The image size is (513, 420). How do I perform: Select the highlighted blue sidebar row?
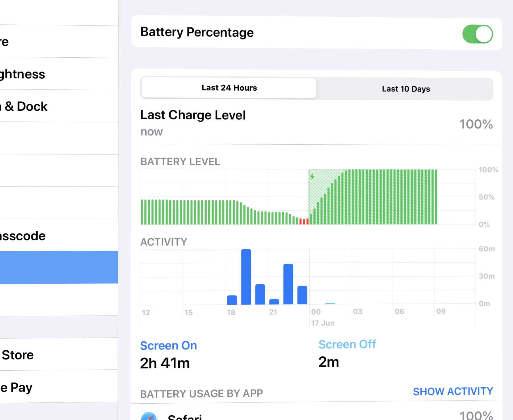coord(59,267)
